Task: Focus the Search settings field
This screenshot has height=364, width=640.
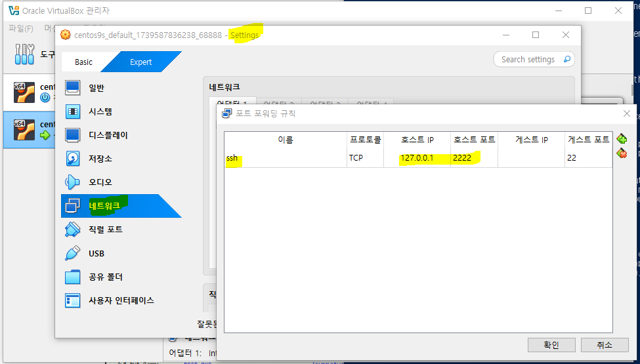Action: click(x=534, y=60)
